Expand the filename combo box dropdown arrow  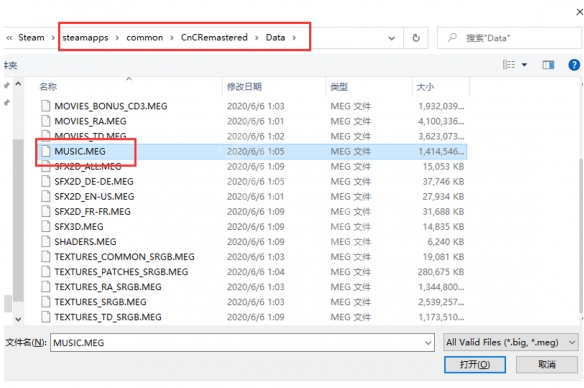pyautogui.click(x=428, y=343)
